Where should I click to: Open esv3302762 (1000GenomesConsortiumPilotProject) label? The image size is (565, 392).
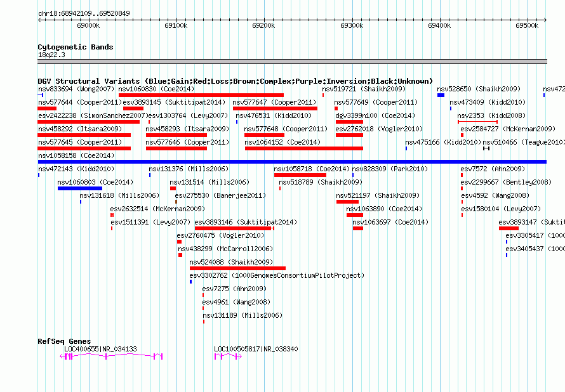pyautogui.click(x=277, y=275)
